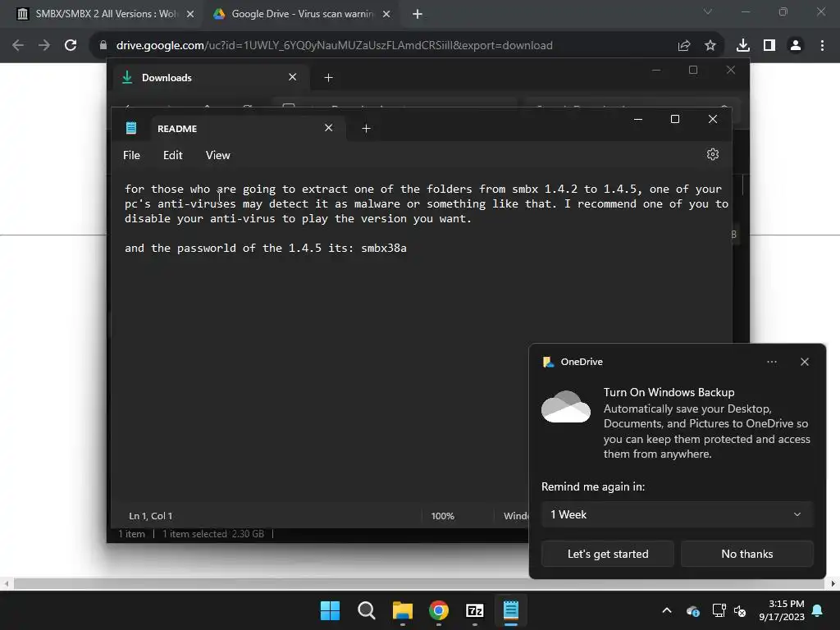Image resolution: width=840 pixels, height=630 pixels.
Task: Open the File menu in Notepad
Action: (x=131, y=155)
